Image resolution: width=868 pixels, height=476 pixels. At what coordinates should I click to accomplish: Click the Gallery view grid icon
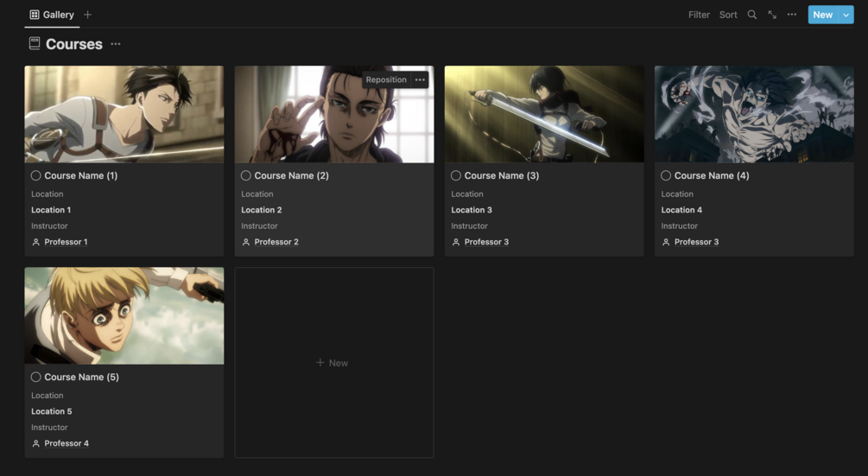pyautogui.click(x=35, y=15)
